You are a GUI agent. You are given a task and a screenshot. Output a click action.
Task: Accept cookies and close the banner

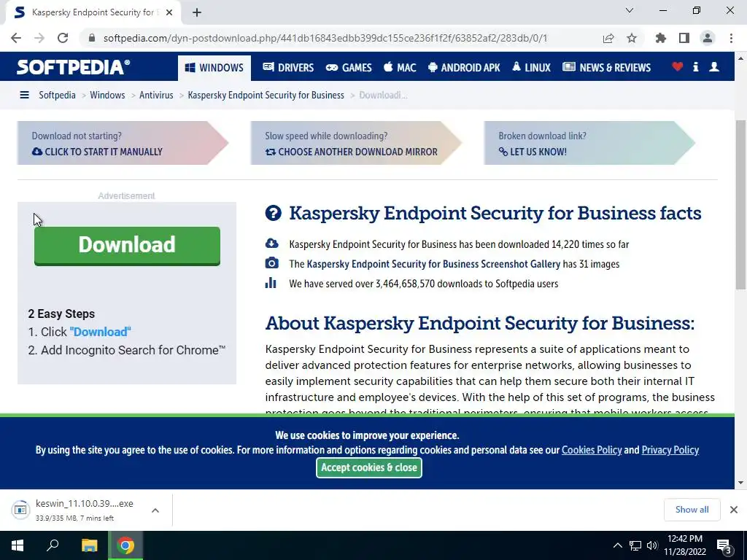point(368,467)
